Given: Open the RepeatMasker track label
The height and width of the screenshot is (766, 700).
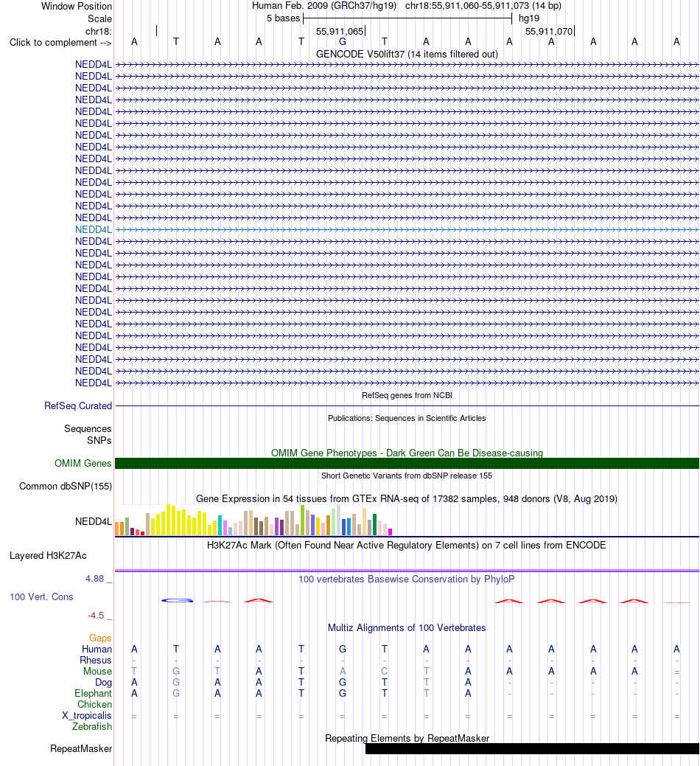Looking at the screenshot, I should (x=81, y=749).
